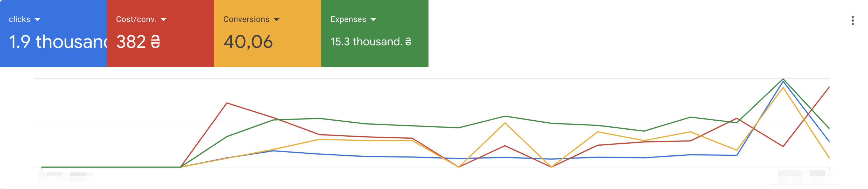This screenshot has height=189, width=868.
Task: Click the red line's first peak
Action: click(x=227, y=103)
